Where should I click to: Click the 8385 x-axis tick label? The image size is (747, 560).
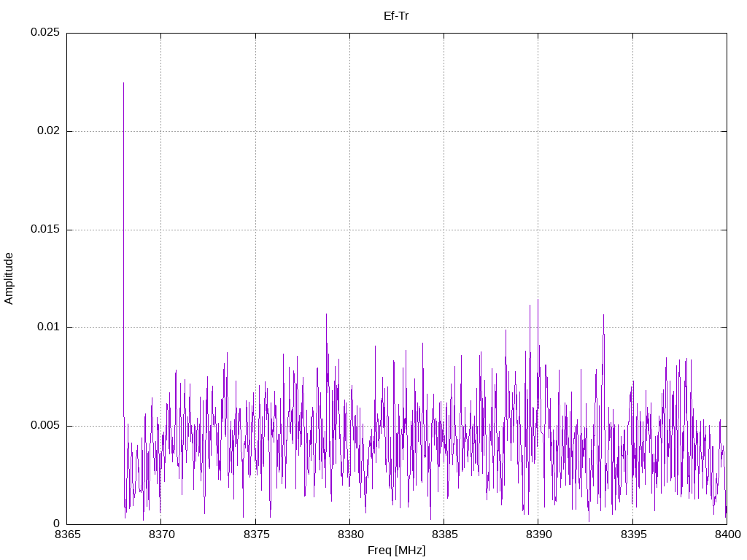(445, 534)
